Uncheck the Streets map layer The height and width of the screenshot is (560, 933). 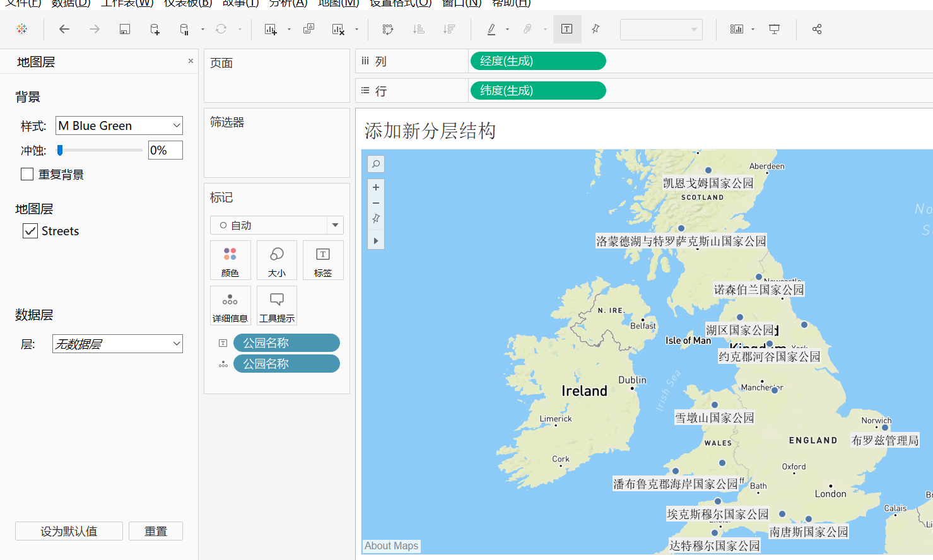pyautogui.click(x=30, y=231)
